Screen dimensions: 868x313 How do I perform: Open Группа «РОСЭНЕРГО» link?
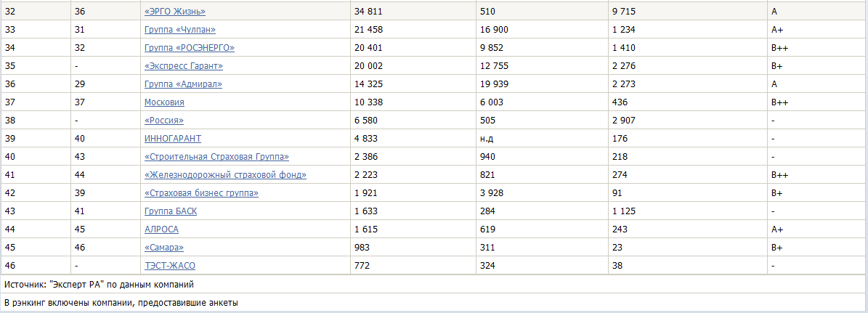pos(189,48)
